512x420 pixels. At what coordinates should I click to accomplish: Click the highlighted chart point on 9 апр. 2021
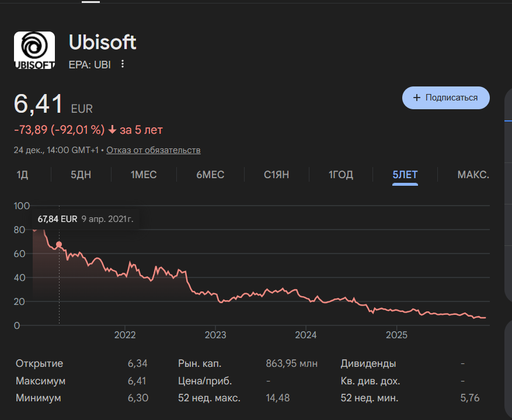[59, 244]
